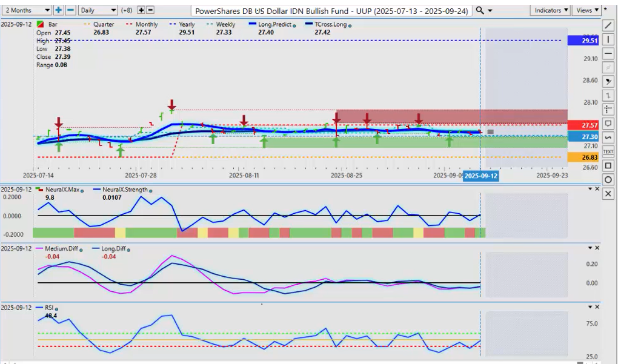The height and width of the screenshot is (364, 618).
Task: Select the comment callout bubble tool
Action: coord(608,124)
